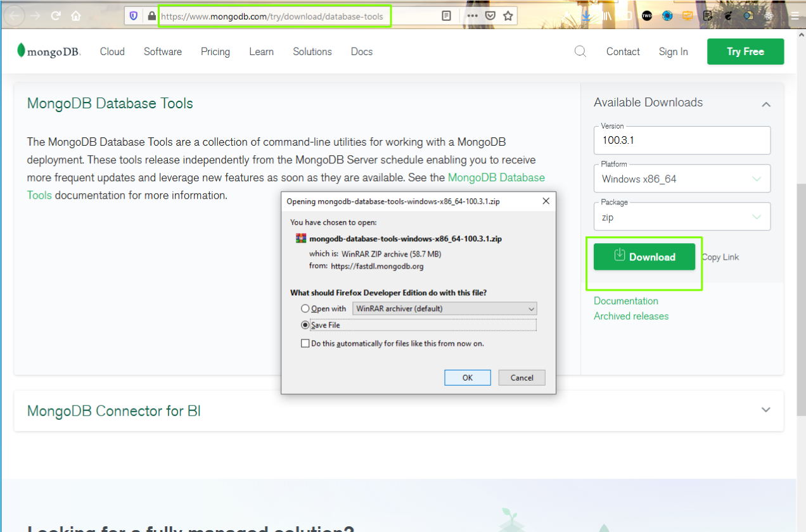This screenshot has height=532, width=806.
Task: Collapse the Available Downloads section
Action: click(766, 104)
